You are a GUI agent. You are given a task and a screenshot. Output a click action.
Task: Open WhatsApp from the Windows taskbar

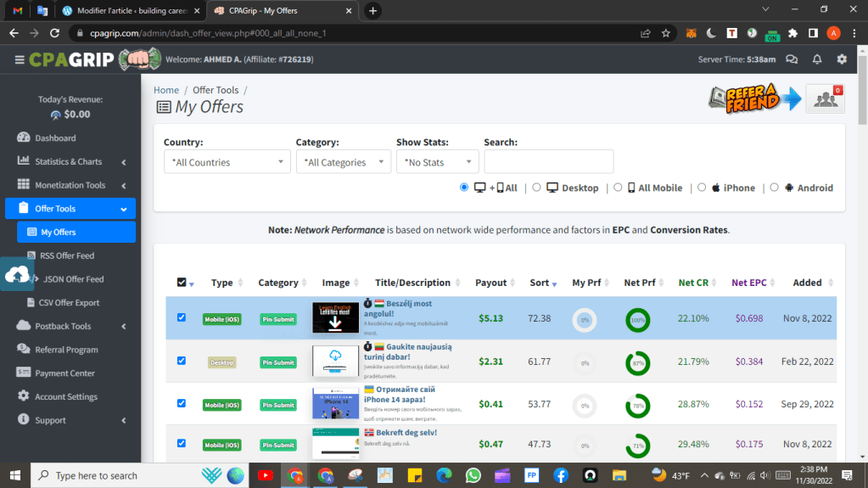click(473, 475)
